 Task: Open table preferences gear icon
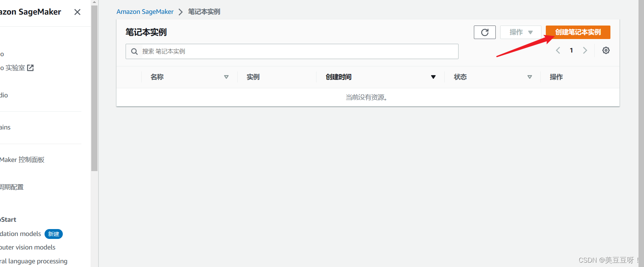606,50
